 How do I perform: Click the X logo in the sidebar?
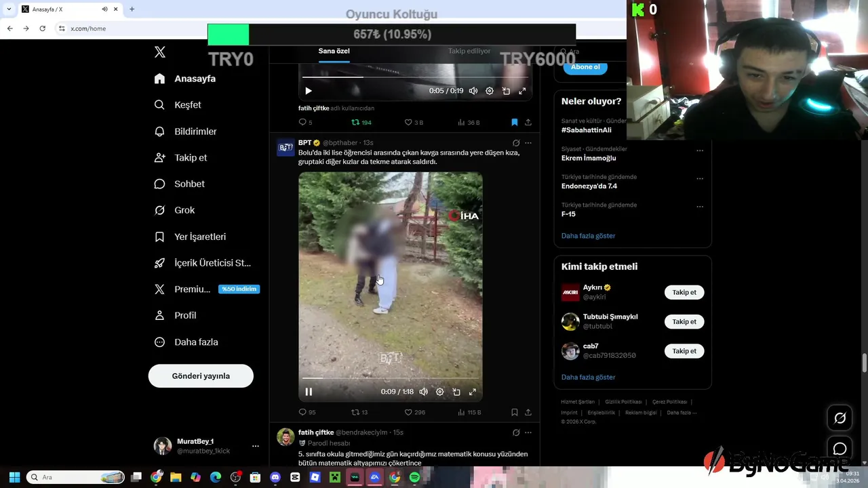(160, 52)
